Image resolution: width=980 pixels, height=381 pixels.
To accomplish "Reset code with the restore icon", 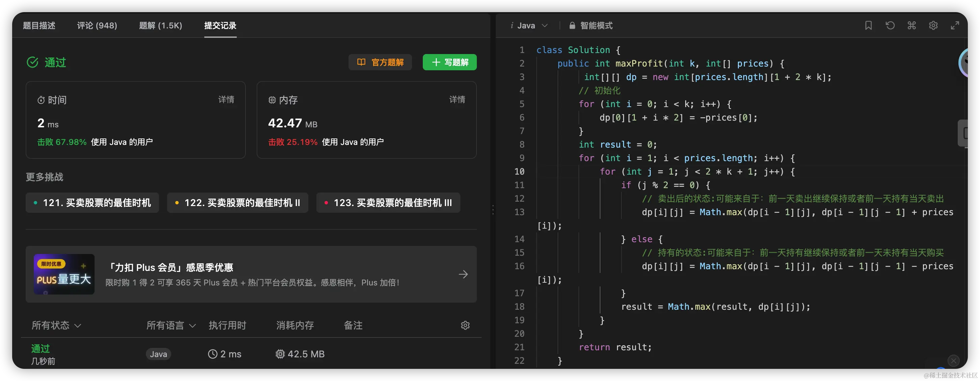I will tap(890, 26).
